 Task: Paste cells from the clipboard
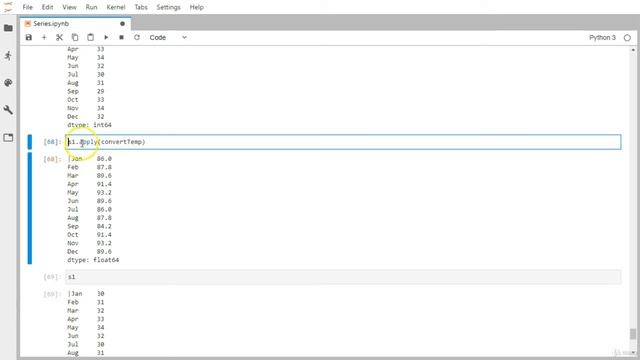point(91,38)
